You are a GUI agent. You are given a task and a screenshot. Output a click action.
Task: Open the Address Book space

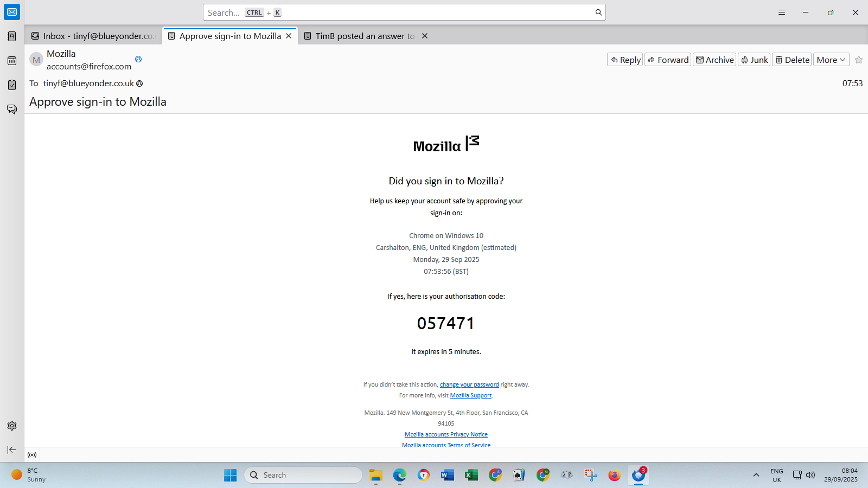click(x=12, y=36)
